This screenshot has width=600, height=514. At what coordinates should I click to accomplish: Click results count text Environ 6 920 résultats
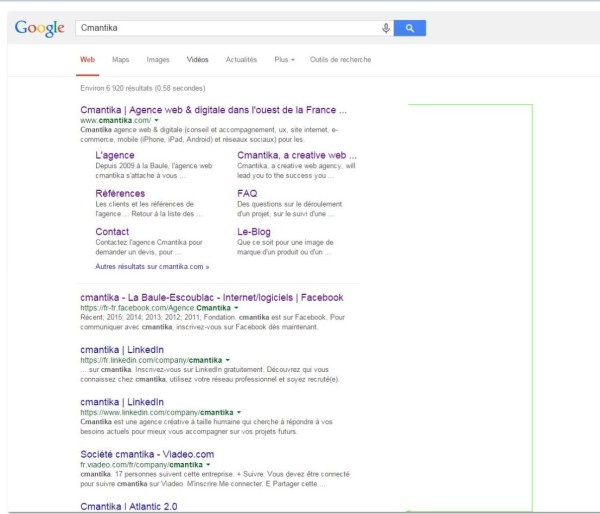tap(143, 88)
